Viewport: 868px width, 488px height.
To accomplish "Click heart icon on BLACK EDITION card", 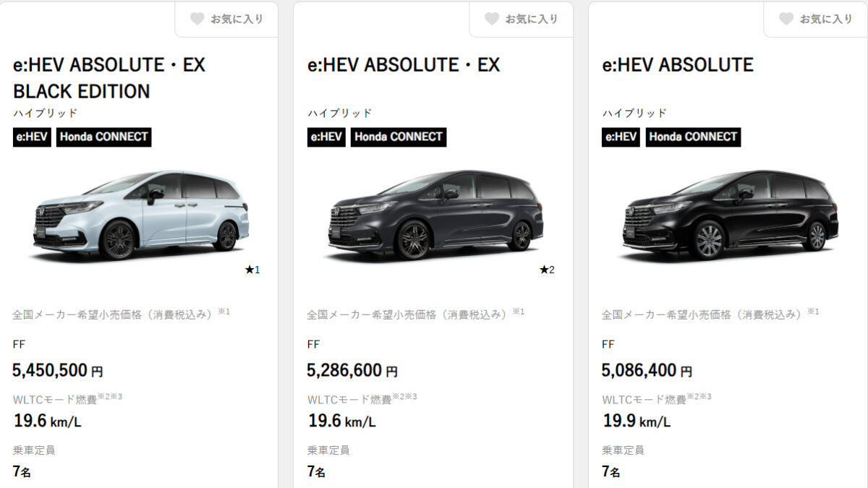I will [x=197, y=20].
